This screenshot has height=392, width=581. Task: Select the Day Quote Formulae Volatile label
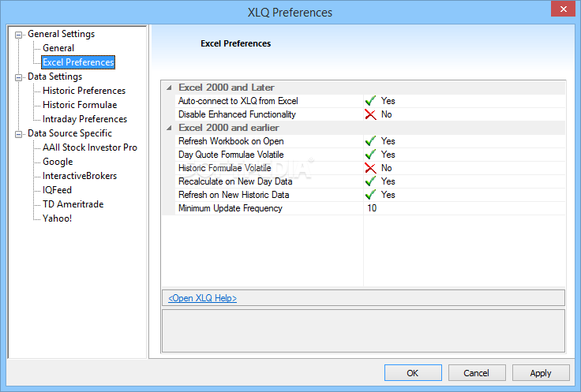click(x=231, y=155)
